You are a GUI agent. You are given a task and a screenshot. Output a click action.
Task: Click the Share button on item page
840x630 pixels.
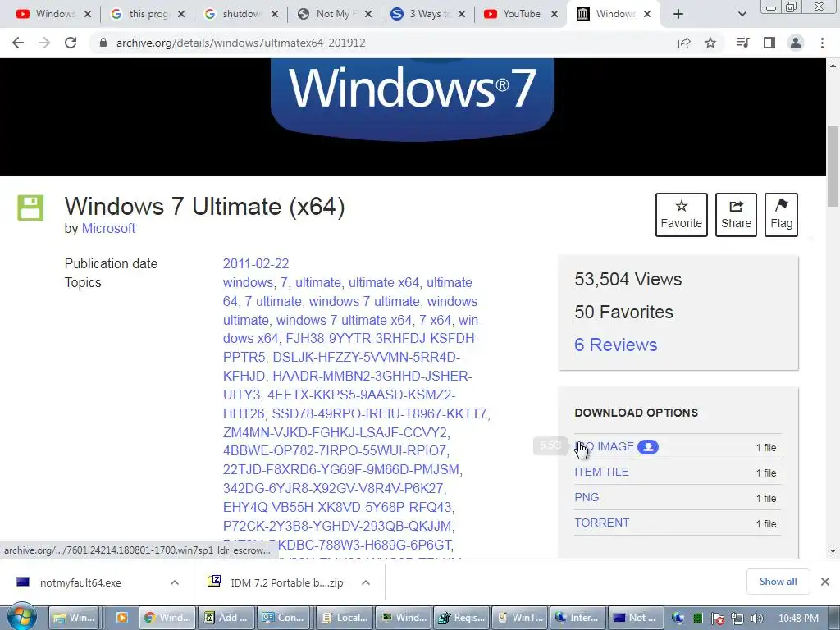click(x=736, y=215)
